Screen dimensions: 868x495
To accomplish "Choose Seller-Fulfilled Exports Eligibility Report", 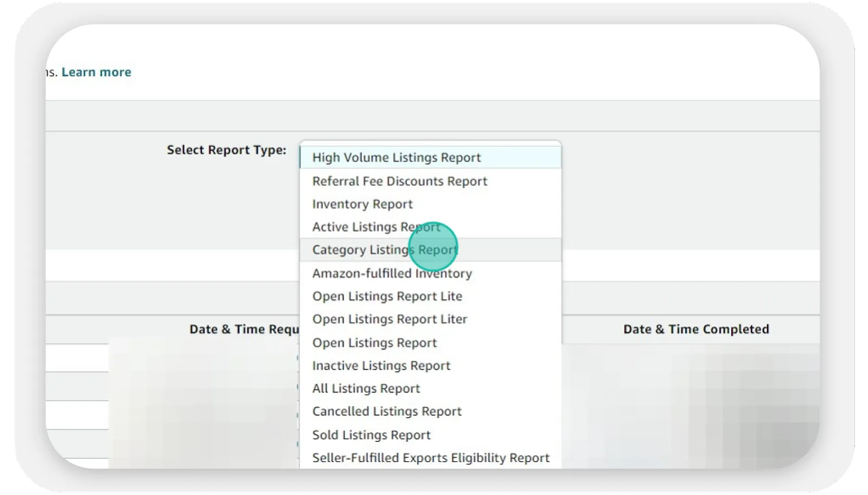I will (x=430, y=458).
